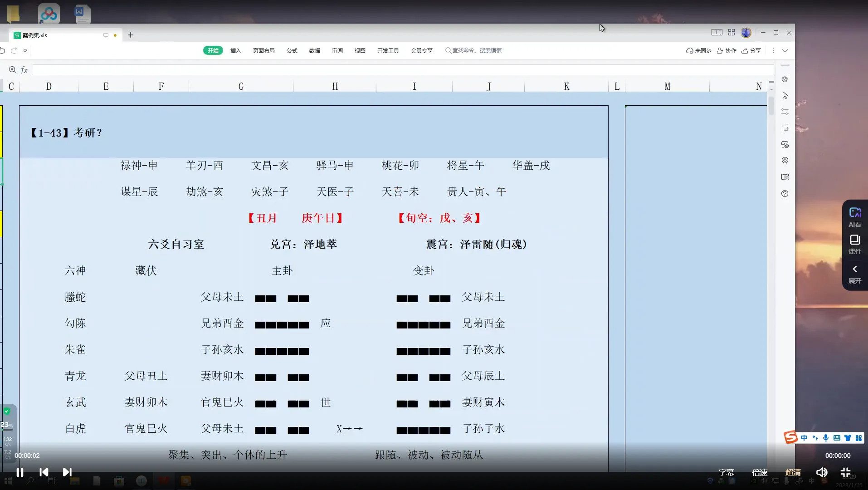This screenshot has height=490, width=868.
Task: Change the 超清 video quality setting
Action: tap(793, 472)
